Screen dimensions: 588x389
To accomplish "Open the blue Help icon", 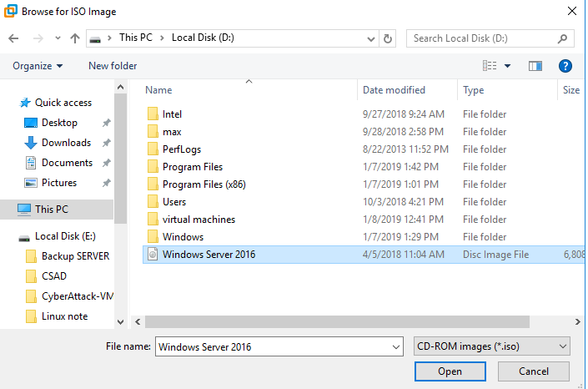I will (x=565, y=66).
